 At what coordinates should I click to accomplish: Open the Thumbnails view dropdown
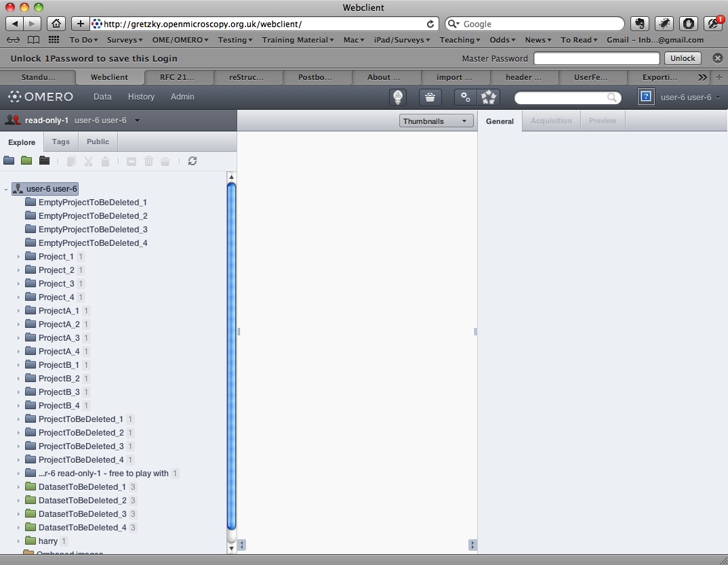click(x=436, y=121)
